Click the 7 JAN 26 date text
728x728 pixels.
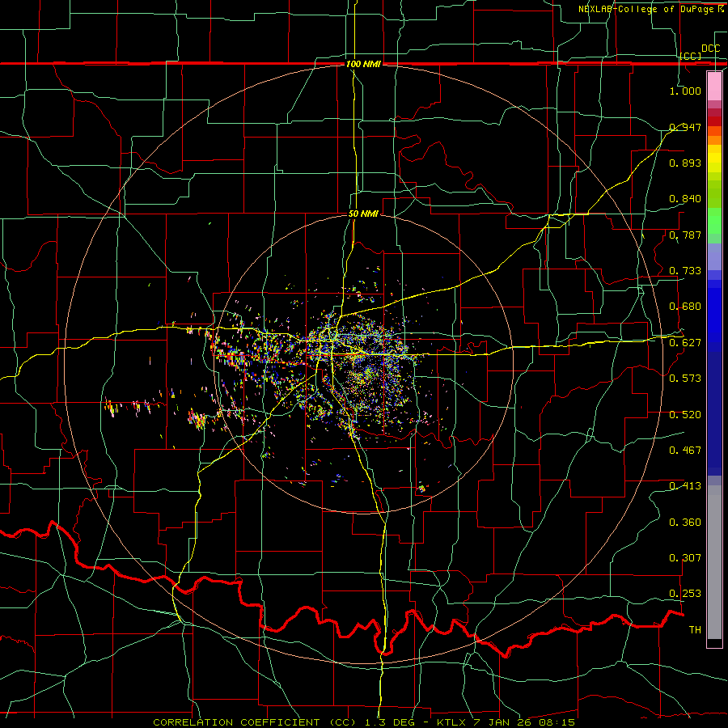pos(503,722)
